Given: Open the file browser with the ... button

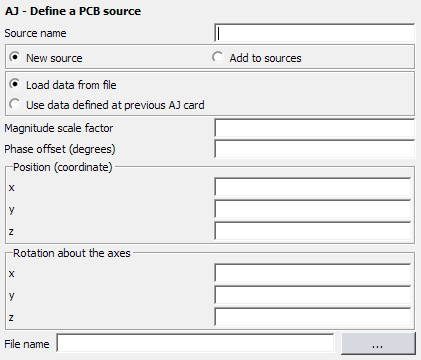Looking at the screenshot, I should [x=378, y=343].
